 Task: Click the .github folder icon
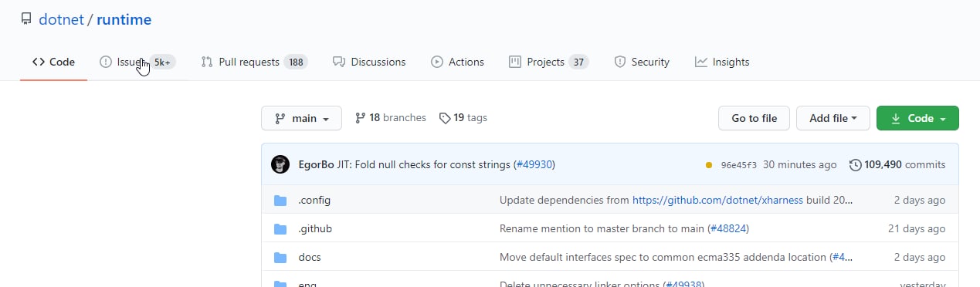pyautogui.click(x=280, y=229)
